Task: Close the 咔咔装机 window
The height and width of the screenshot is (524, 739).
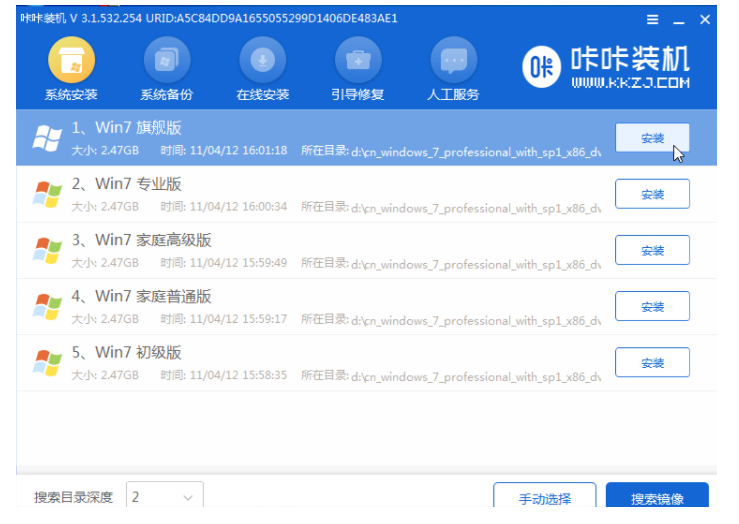Action: click(705, 19)
